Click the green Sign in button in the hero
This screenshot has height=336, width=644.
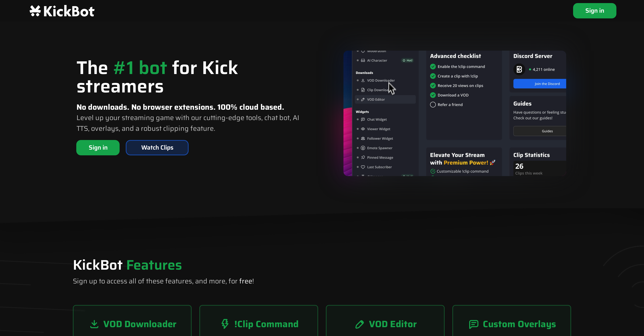pyautogui.click(x=98, y=148)
